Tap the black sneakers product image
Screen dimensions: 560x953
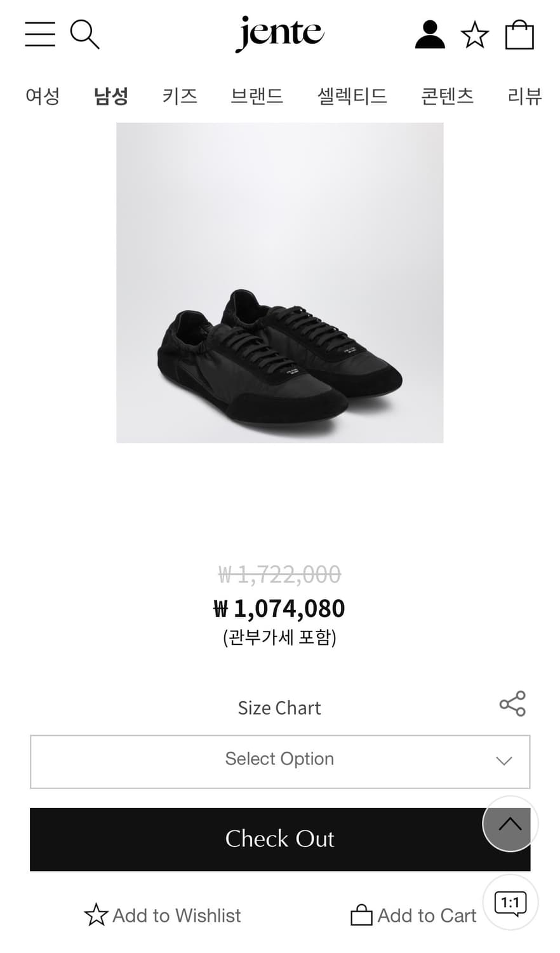(279, 283)
